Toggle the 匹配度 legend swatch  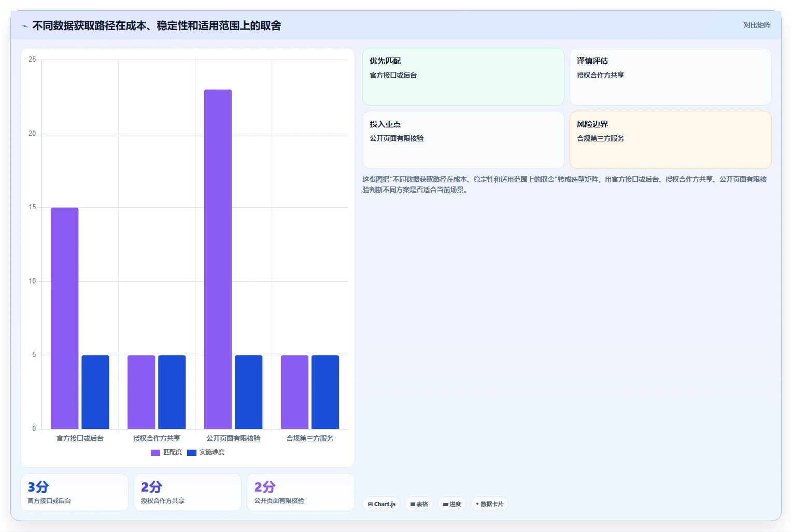(155, 453)
